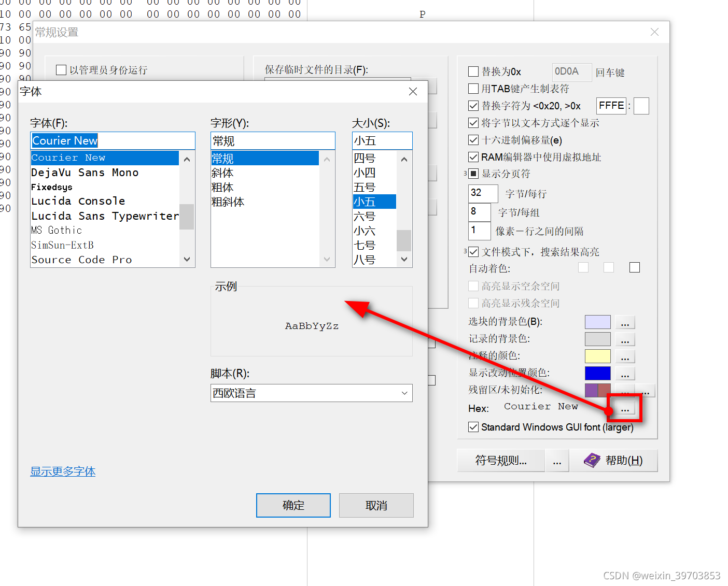Toggle 替换为0x checkbox
The height and width of the screenshot is (586, 728).
[x=473, y=72]
